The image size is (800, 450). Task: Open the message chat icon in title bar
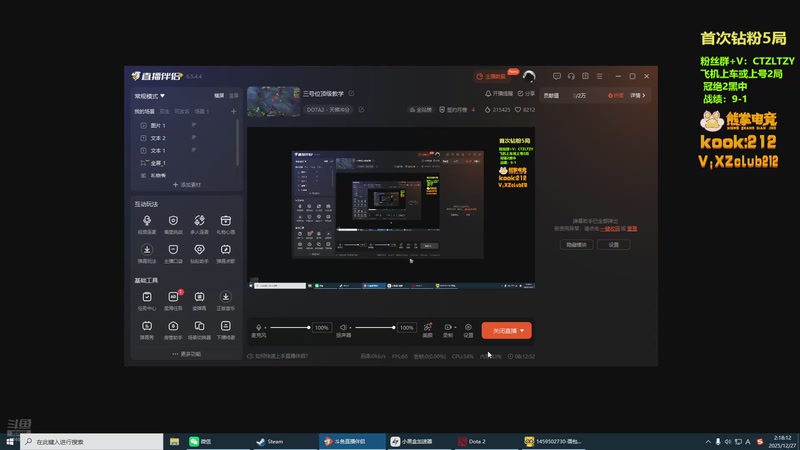[x=557, y=76]
